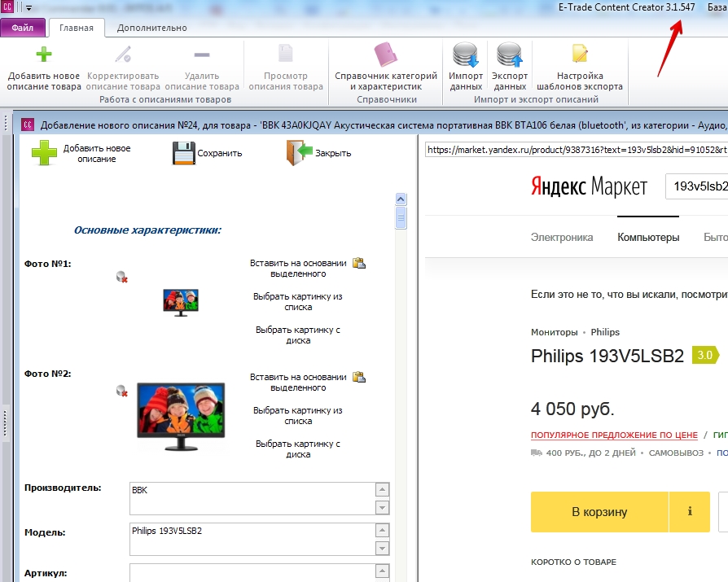Click the Основные характеристики heading
This screenshot has height=582, width=728.
click(147, 230)
